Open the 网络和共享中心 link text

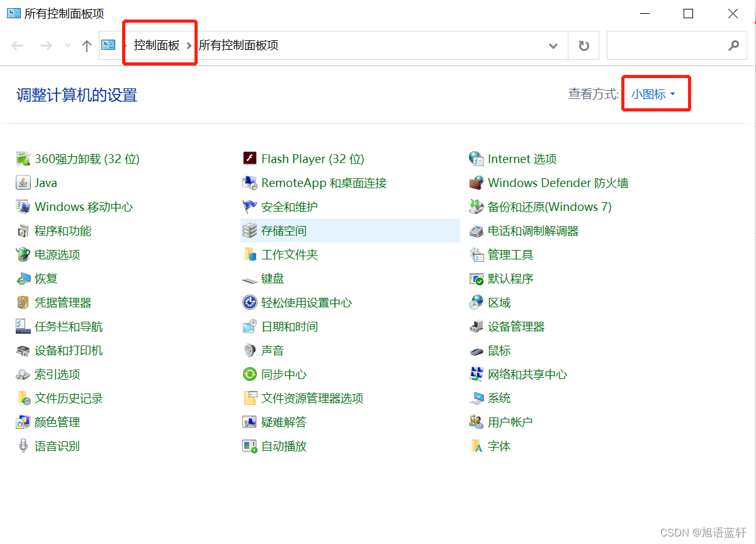tap(528, 374)
